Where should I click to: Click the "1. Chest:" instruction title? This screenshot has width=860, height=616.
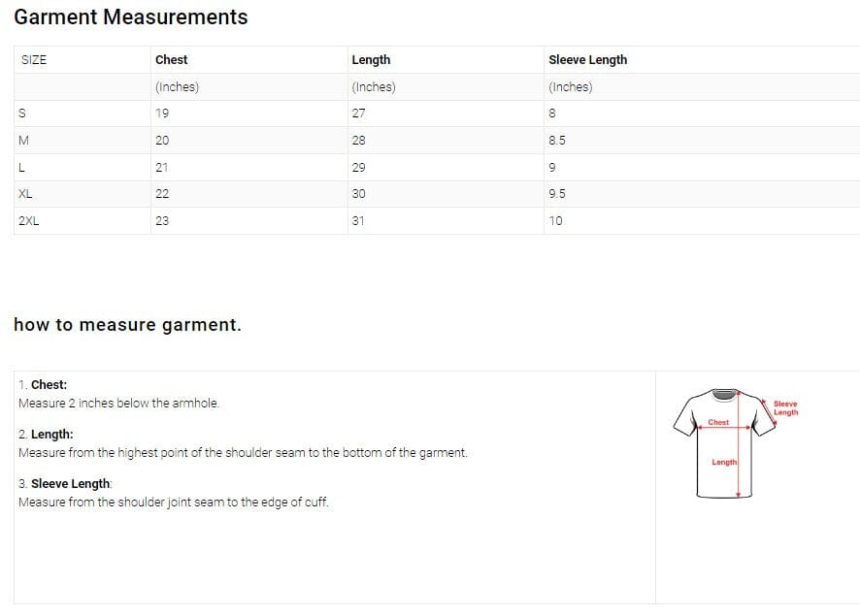[43, 385]
